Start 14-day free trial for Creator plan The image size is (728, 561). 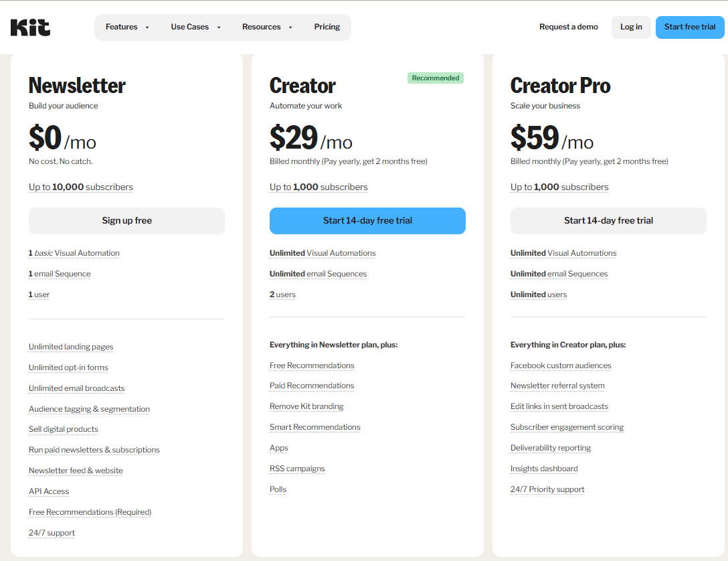pyautogui.click(x=367, y=221)
